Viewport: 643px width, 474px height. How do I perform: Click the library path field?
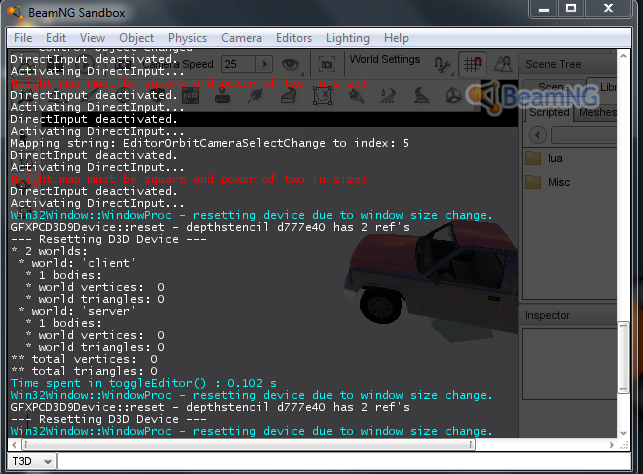[x=584, y=134]
